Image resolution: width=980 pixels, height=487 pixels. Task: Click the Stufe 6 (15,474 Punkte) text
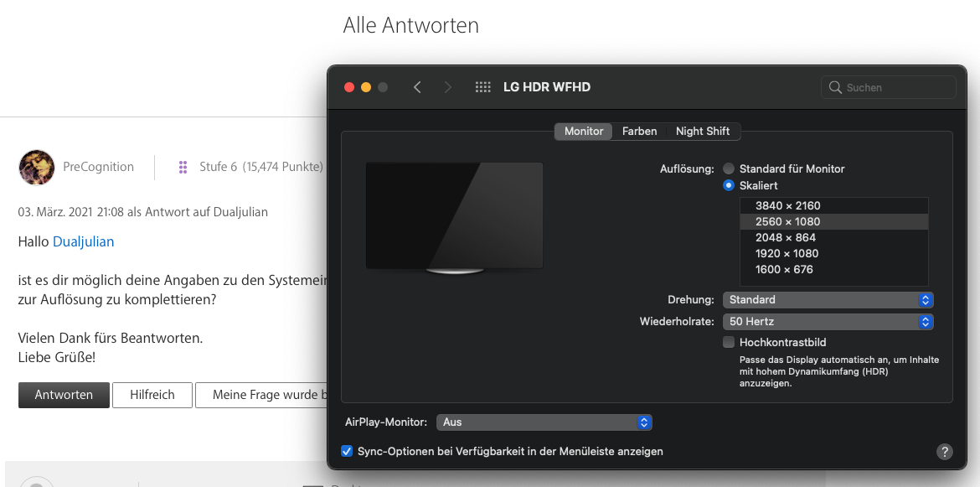(260, 167)
